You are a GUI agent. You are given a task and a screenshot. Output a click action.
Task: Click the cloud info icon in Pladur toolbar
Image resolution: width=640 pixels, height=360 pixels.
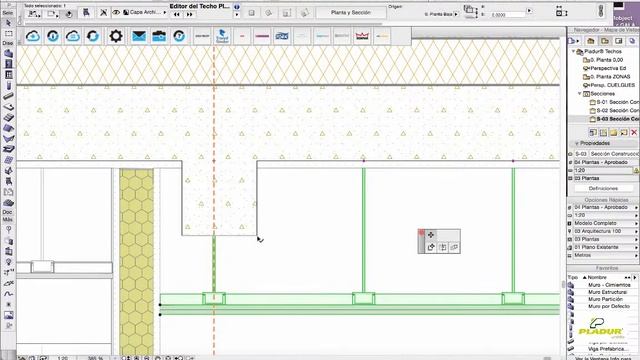[x=53, y=36]
